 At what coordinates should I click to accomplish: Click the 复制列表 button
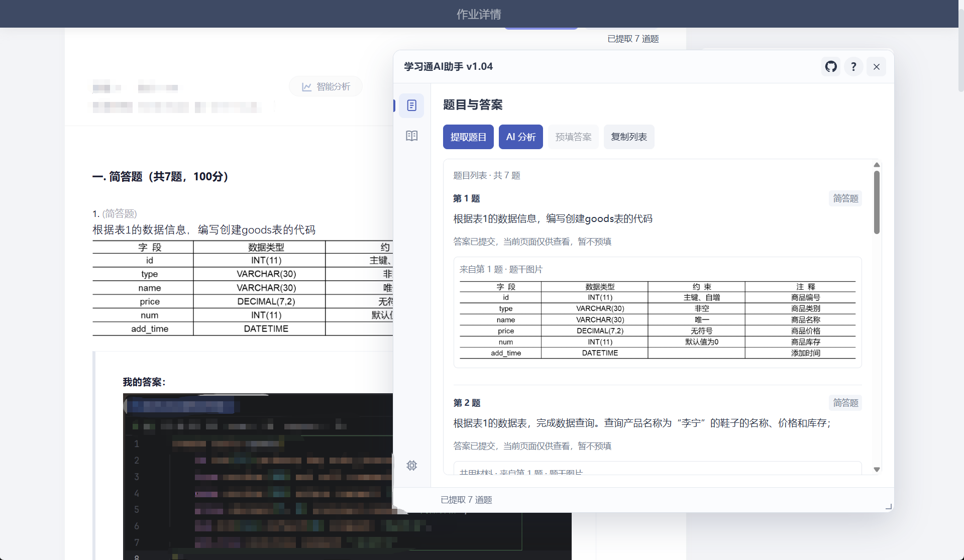coord(628,137)
